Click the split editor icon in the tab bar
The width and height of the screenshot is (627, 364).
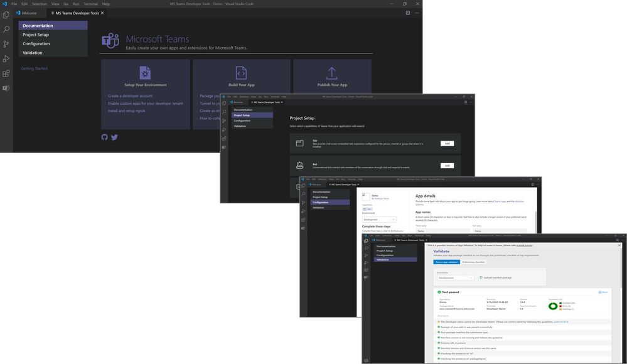(x=408, y=13)
